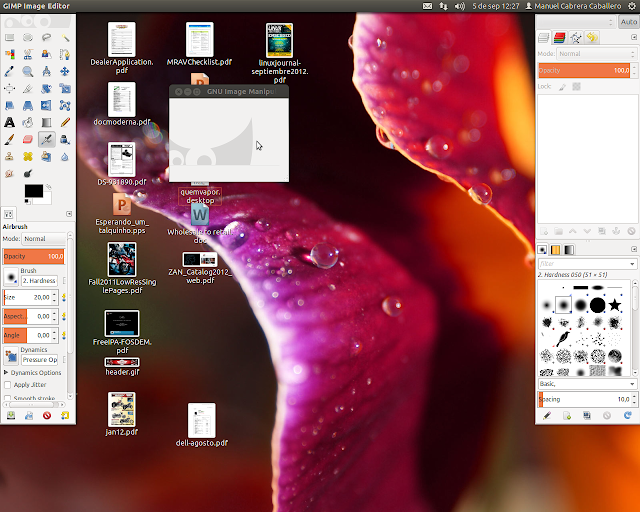This screenshot has width=640, height=512.
Task: Select the Rectangle Select tool
Action: pos(9,38)
